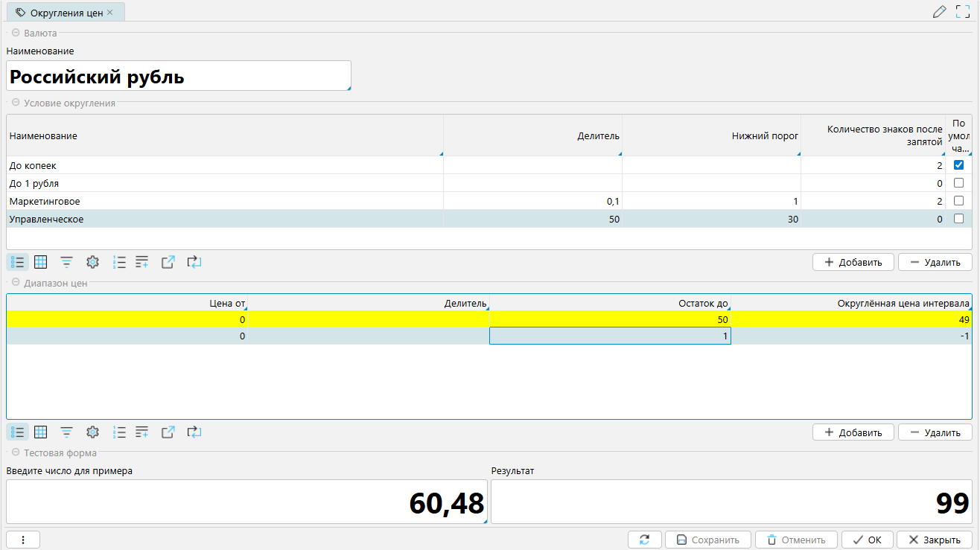Open filter in Условие округления toolbar
Screen dimensions: 980x550
(x=67, y=262)
